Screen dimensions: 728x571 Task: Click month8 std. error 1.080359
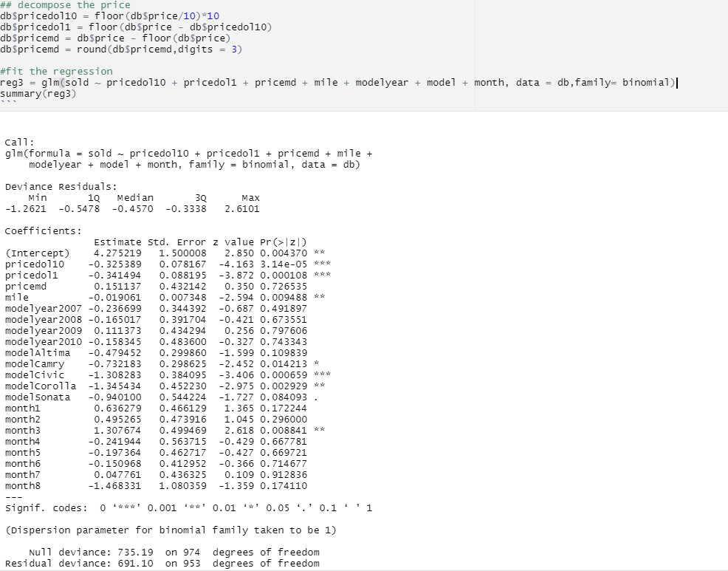[182, 486]
